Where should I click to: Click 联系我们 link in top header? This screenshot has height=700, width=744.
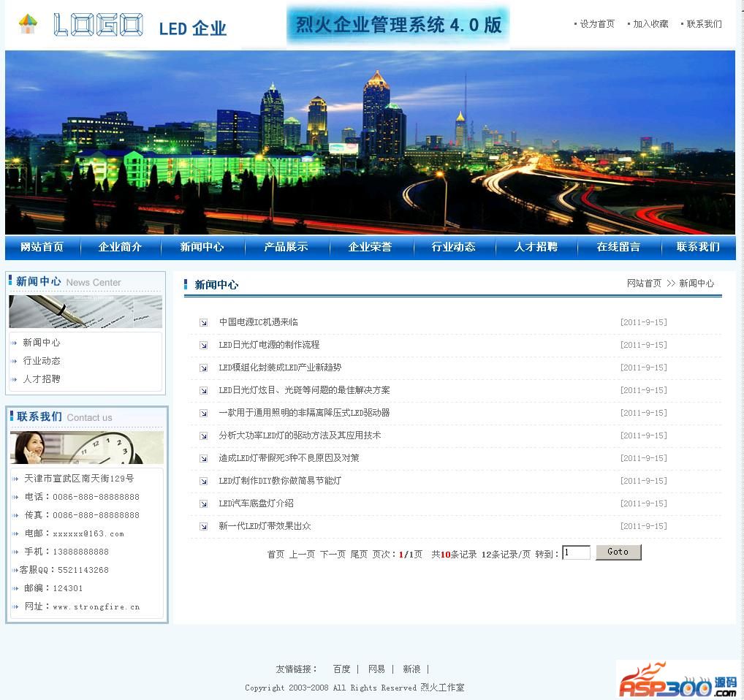pyautogui.click(x=704, y=23)
